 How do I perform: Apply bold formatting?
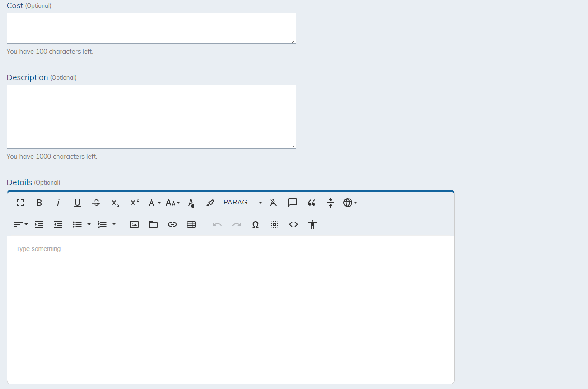(39, 203)
